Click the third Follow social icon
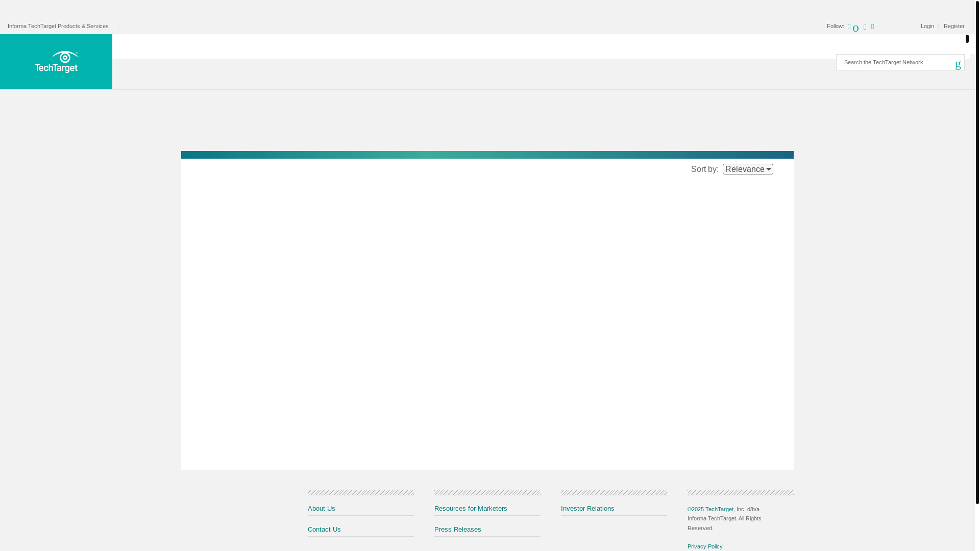This screenshot has width=980, height=551. (865, 27)
